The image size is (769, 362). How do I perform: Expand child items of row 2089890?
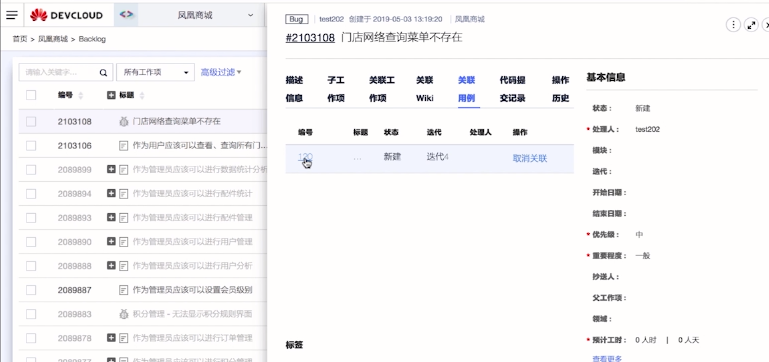pyautogui.click(x=111, y=241)
